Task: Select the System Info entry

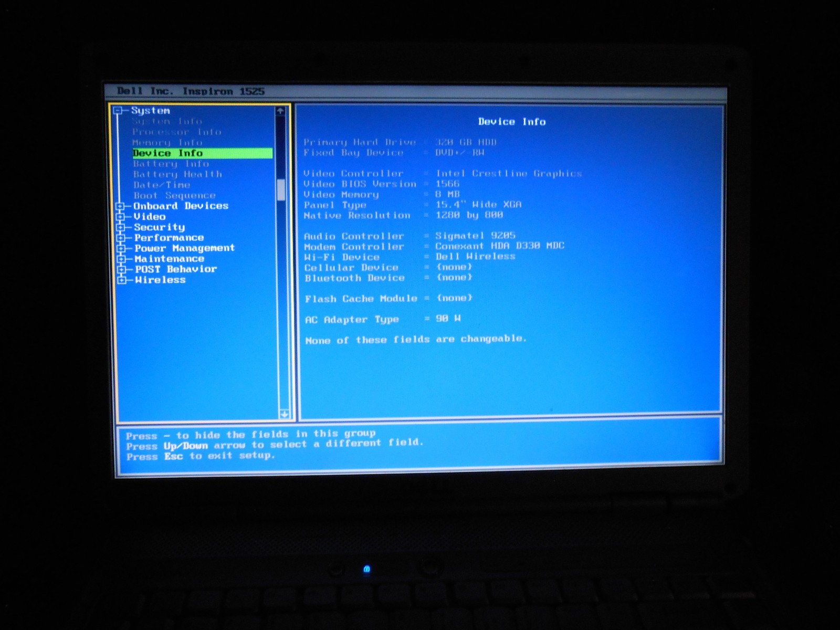Action: (x=167, y=121)
